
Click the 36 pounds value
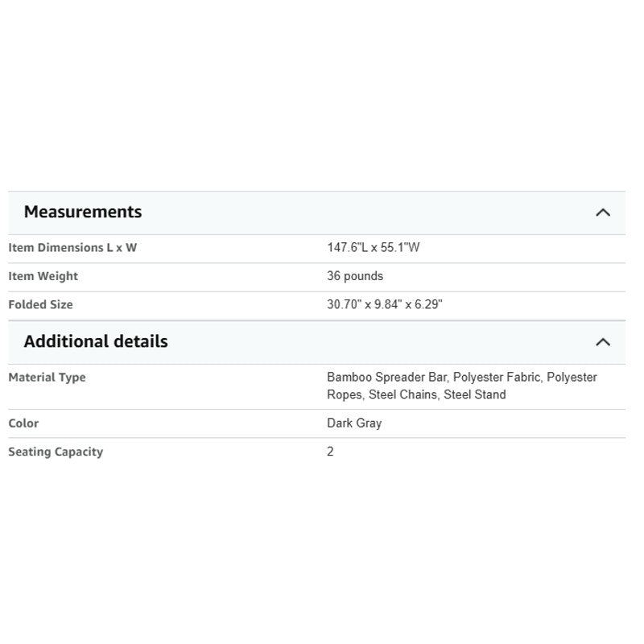click(x=355, y=276)
